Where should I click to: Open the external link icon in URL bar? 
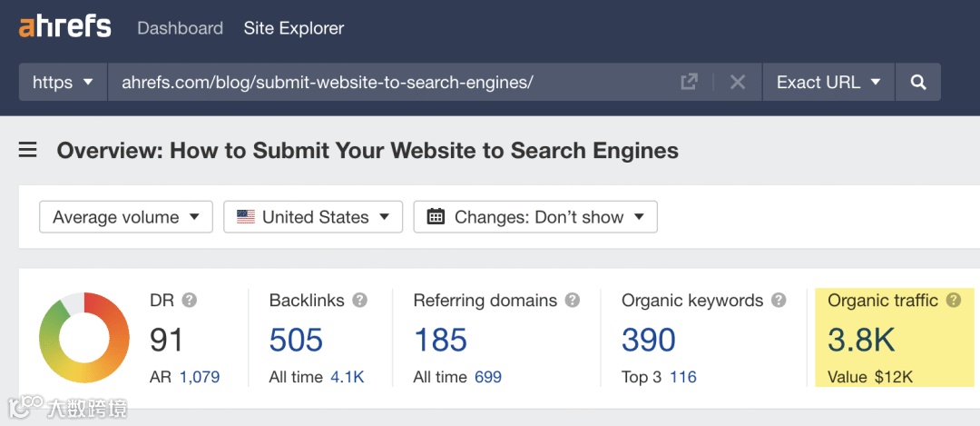pyautogui.click(x=690, y=82)
